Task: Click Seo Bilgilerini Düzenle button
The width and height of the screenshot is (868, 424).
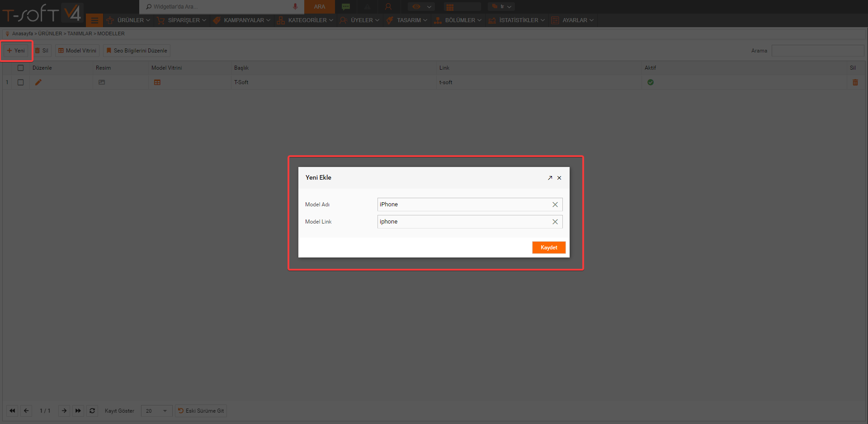Action: (137, 51)
